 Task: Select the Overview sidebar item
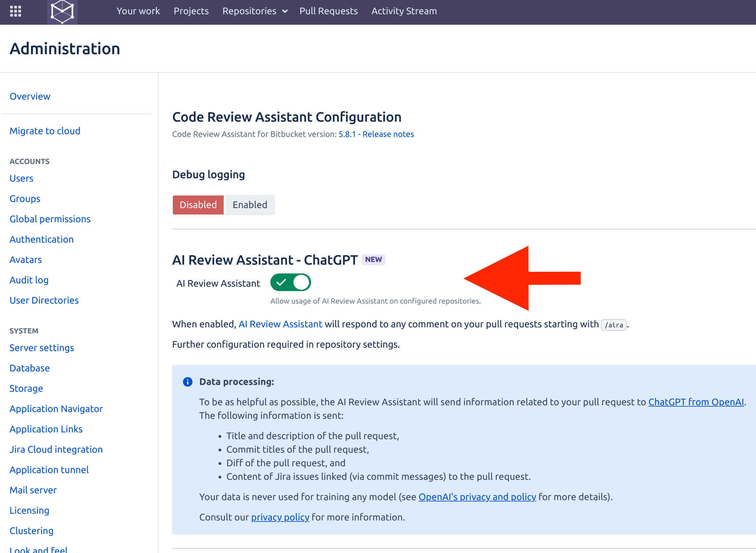pos(30,96)
